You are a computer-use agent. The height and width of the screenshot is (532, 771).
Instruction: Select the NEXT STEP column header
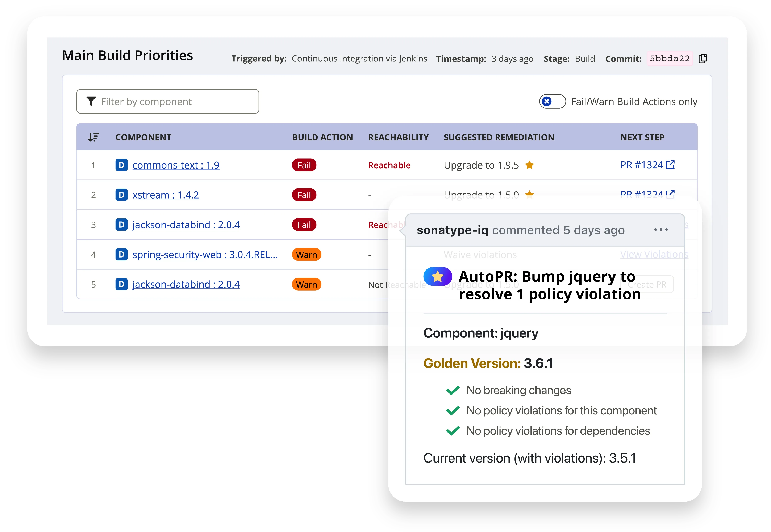pos(642,137)
